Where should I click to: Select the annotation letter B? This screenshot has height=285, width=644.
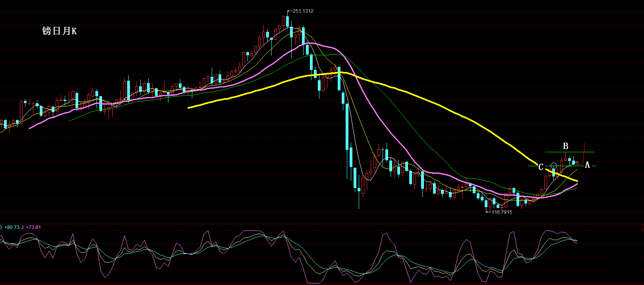[566, 146]
